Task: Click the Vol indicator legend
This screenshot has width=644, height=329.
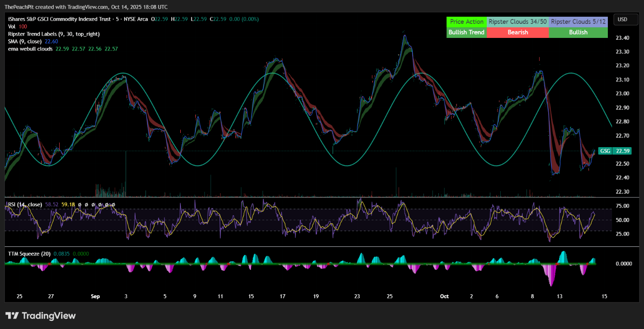Action: (x=12, y=27)
